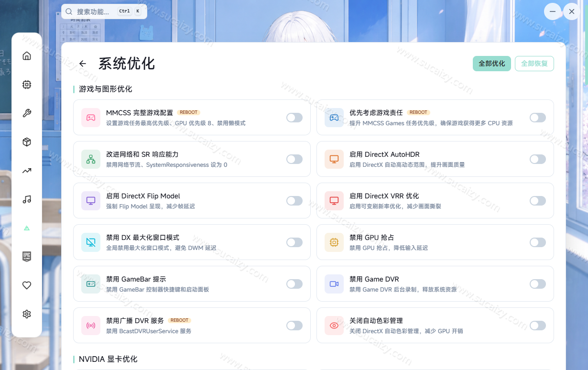Click the heart favorites sidebar icon
The image size is (588, 370).
pos(27,285)
